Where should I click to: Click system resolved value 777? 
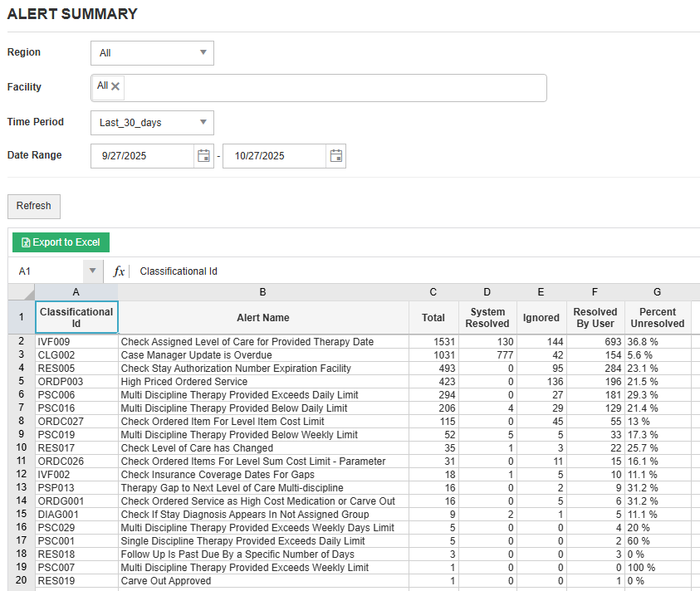pyautogui.click(x=487, y=355)
